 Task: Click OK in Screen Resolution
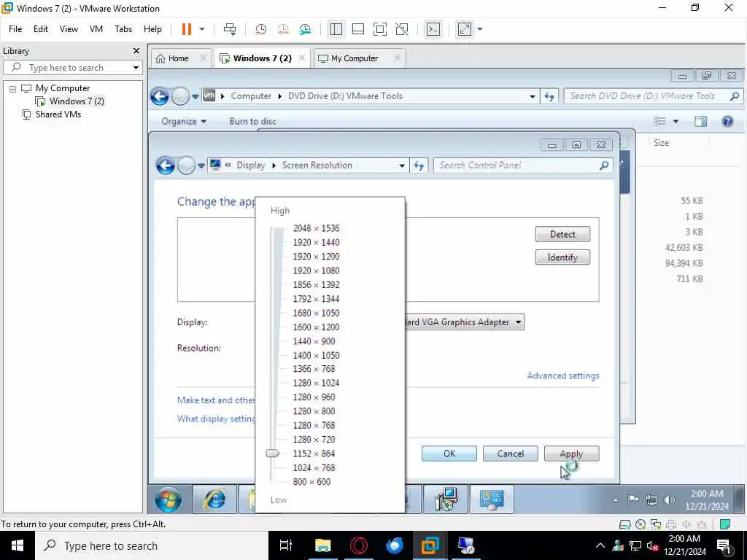click(x=449, y=454)
